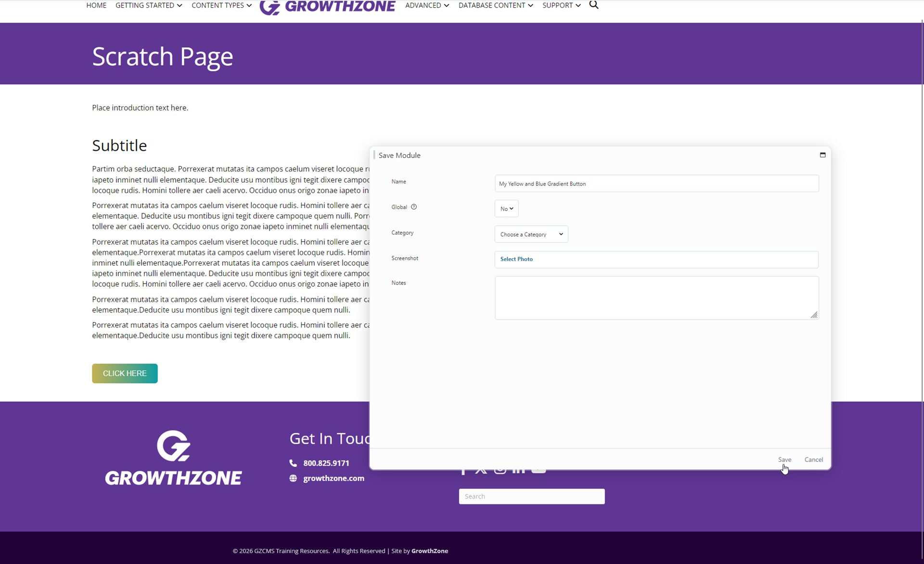Click the search magnifier icon in navigation
Image resolution: width=924 pixels, height=564 pixels.
[x=593, y=5]
